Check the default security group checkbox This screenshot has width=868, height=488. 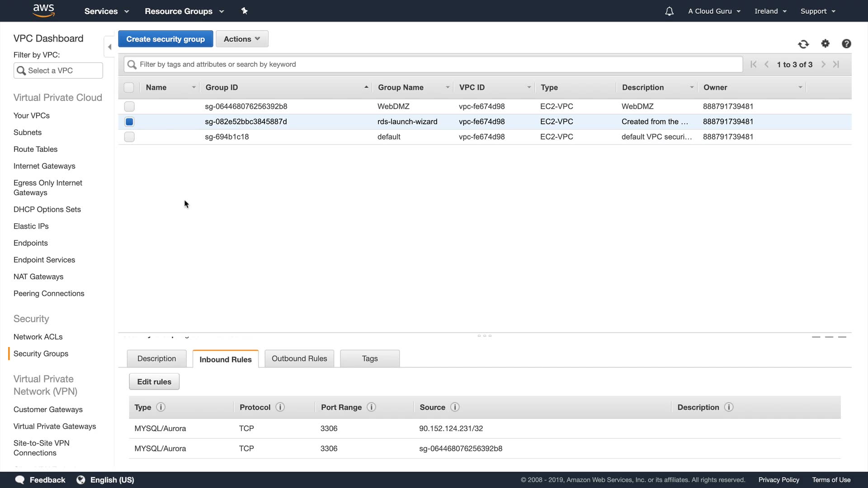[x=129, y=137]
